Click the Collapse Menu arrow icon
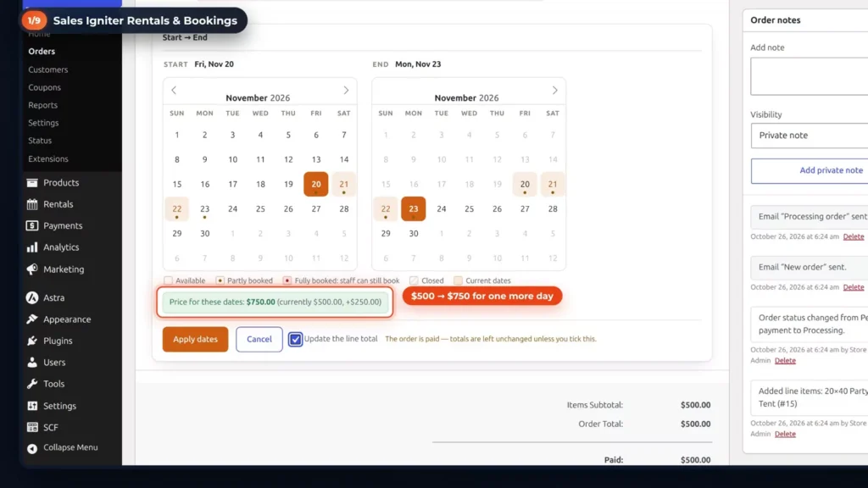The height and width of the screenshot is (488, 868). coord(32,448)
